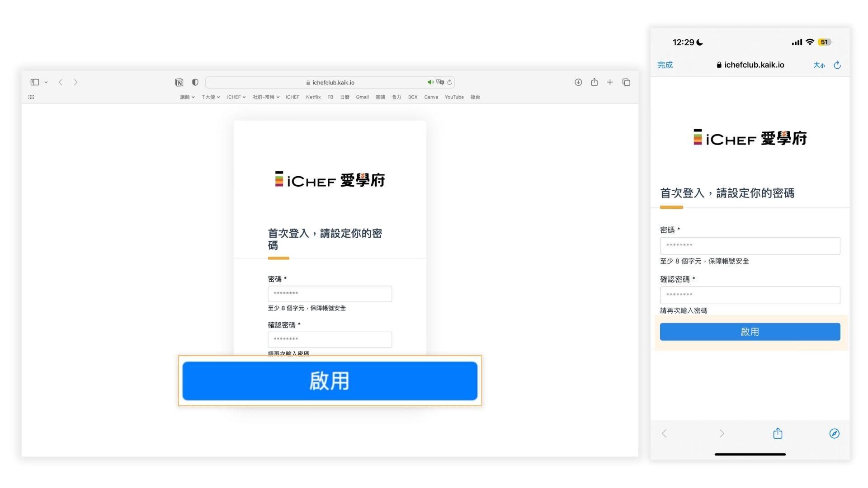Click the desktop 確認密碼 input field
The width and height of the screenshot is (868, 488).
330,340
